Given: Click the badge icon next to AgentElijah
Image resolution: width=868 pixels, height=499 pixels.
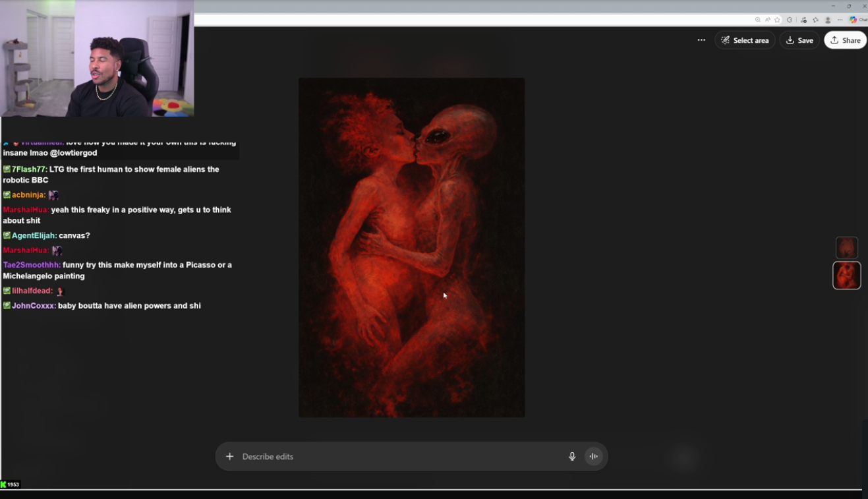Looking at the screenshot, I should (x=7, y=235).
